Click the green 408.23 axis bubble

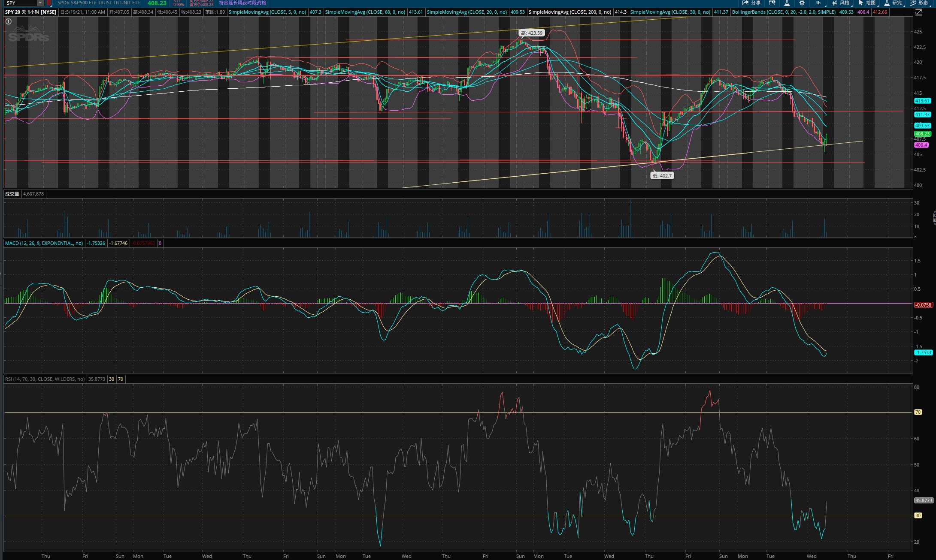pyautogui.click(x=922, y=134)
